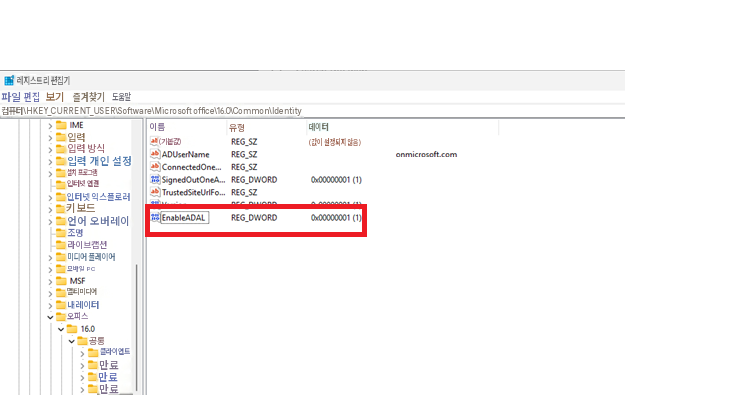Click the ab string icon beside ADUserName
The image size is (750, 395).
(x=154, y=154)
